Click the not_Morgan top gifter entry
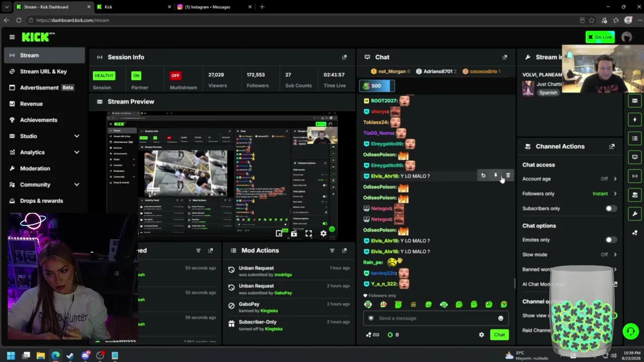 [390, 71]
